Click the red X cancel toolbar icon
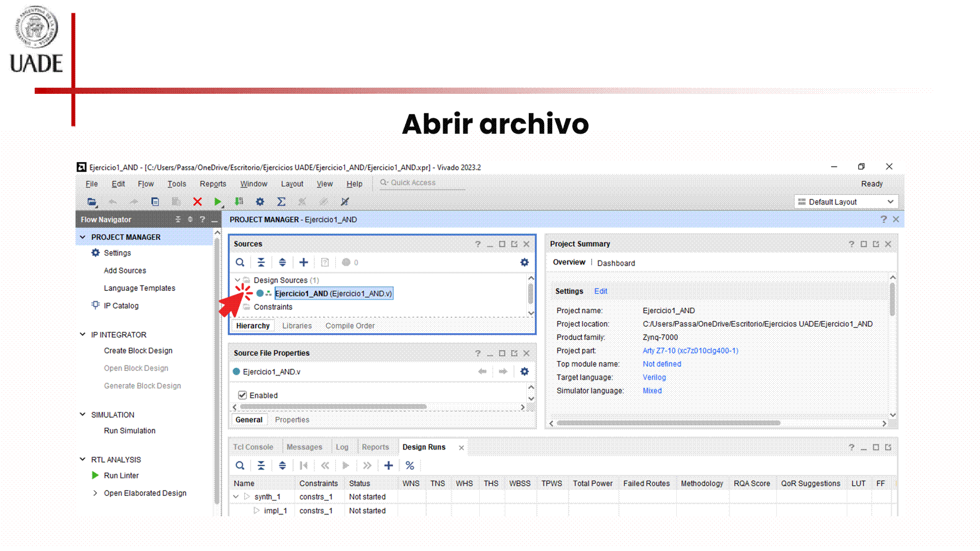The image size is (980, 551). tap(197, 202)
